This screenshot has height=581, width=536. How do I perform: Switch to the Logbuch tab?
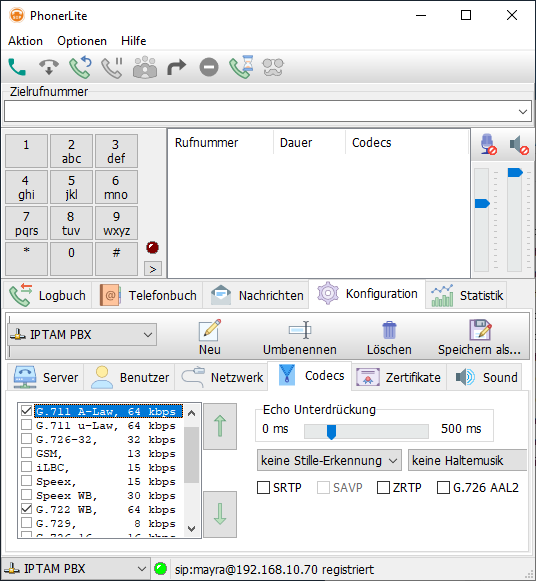click(47, 295)
